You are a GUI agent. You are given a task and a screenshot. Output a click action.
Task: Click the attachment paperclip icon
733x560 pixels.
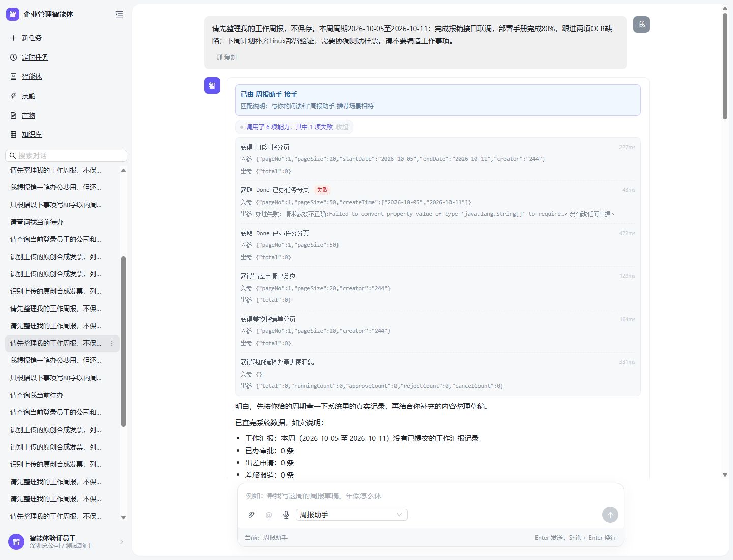pyautogui.click(x=251, y=515)
